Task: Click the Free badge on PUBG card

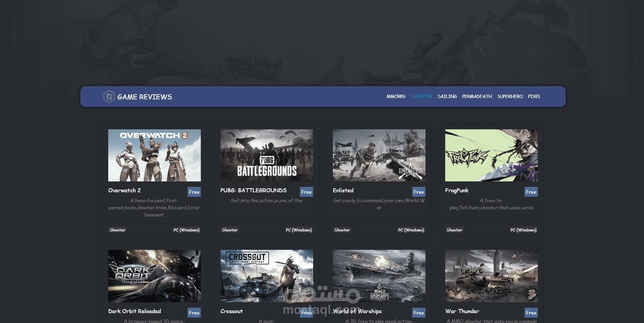Action: point(306,192)
